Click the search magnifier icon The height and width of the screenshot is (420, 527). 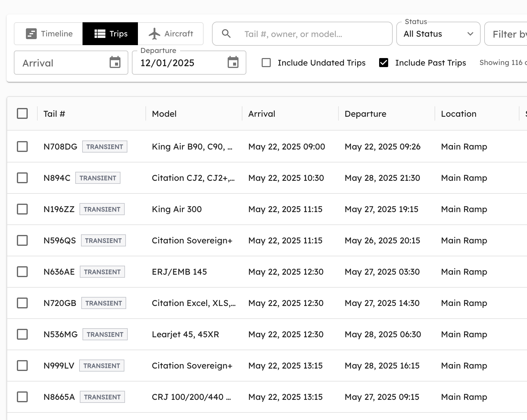pyautogui.click(x=226, y=34)
